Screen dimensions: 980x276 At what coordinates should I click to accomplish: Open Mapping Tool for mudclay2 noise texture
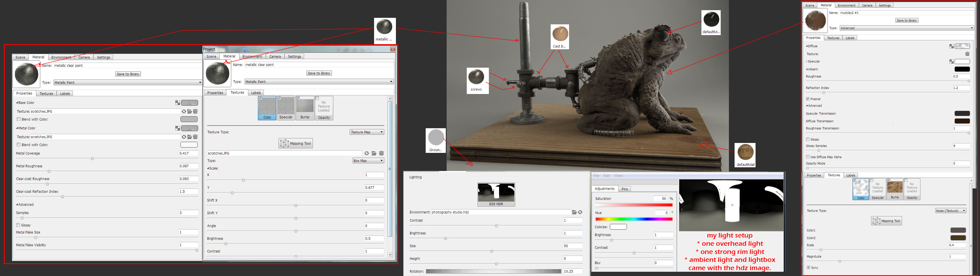(886, 221)
